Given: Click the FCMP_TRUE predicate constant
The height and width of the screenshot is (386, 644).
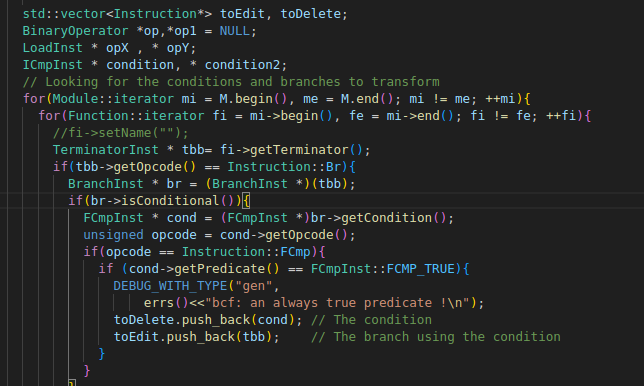Looking at the screenshot, I should click(421, 269).
